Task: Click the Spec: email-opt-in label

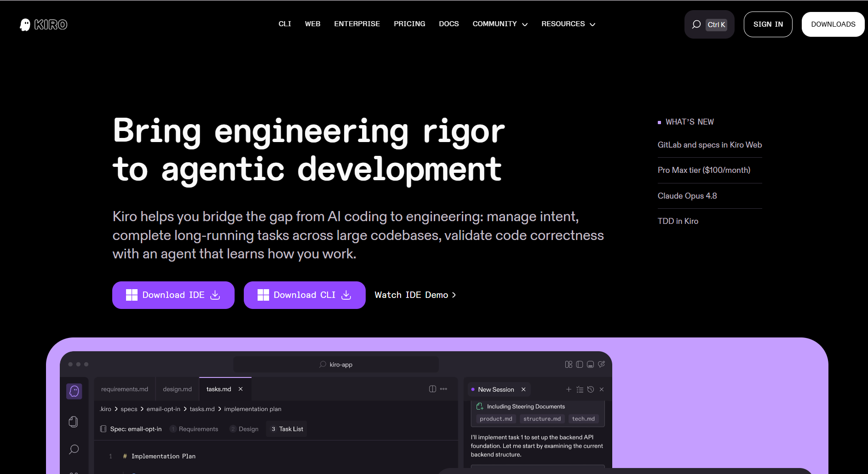Action: click(x=136, y=429)
